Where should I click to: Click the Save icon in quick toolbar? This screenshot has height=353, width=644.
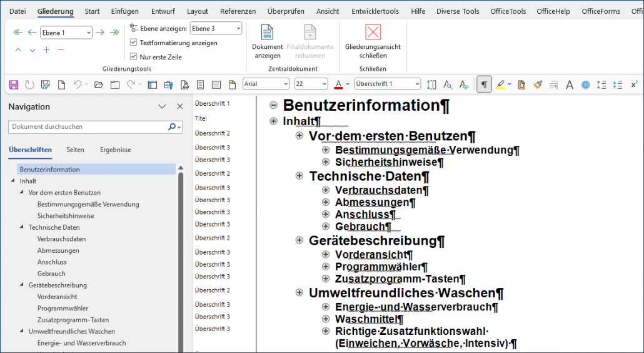(x=14, y=84)
